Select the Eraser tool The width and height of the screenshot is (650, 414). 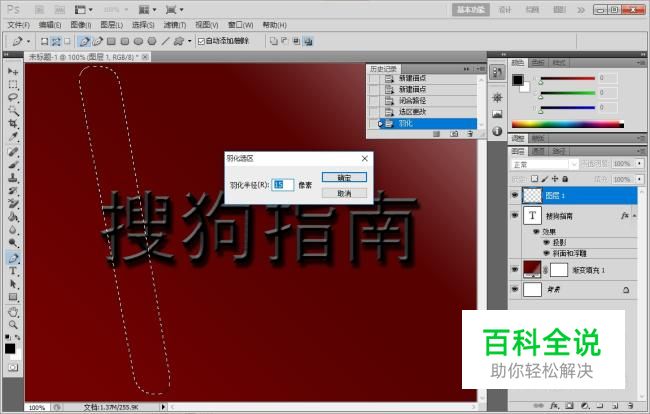pyautogui.click(x=13, y=203)
